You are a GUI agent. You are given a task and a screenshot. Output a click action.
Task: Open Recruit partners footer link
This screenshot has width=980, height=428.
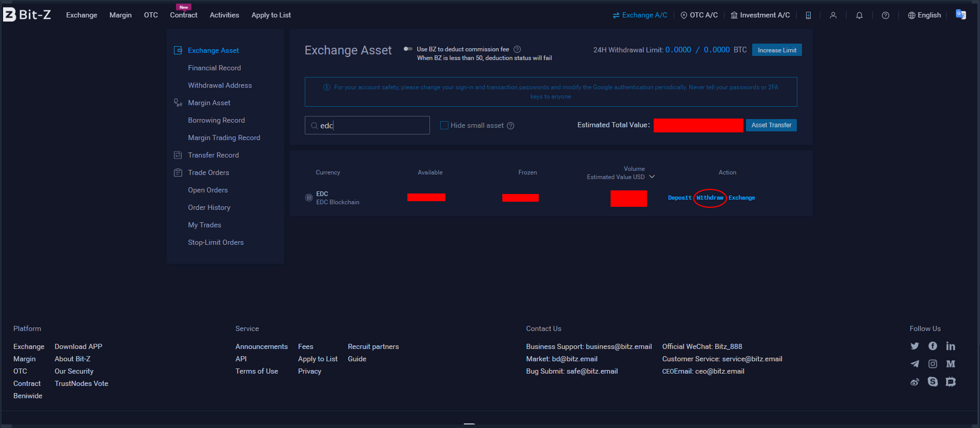(374, 346)
